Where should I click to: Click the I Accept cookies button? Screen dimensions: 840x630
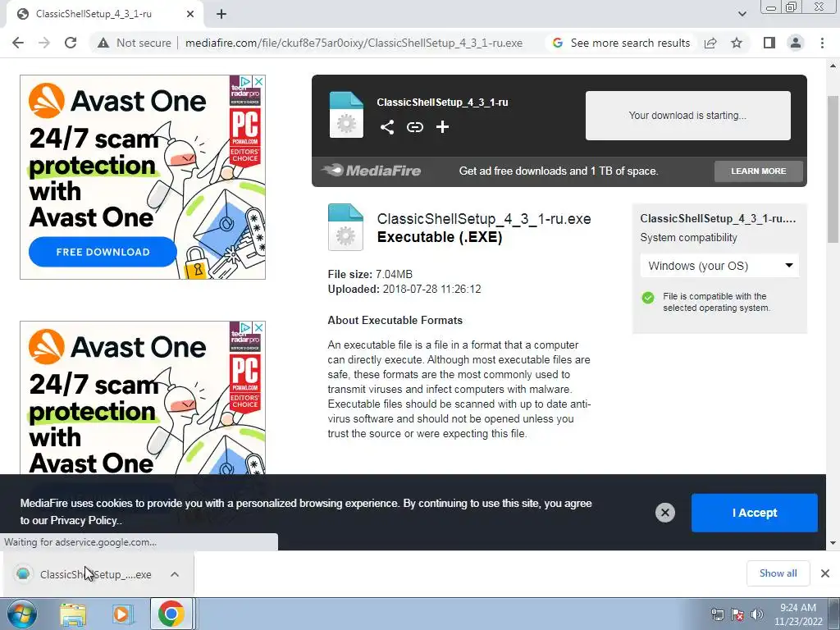[755, 513]
